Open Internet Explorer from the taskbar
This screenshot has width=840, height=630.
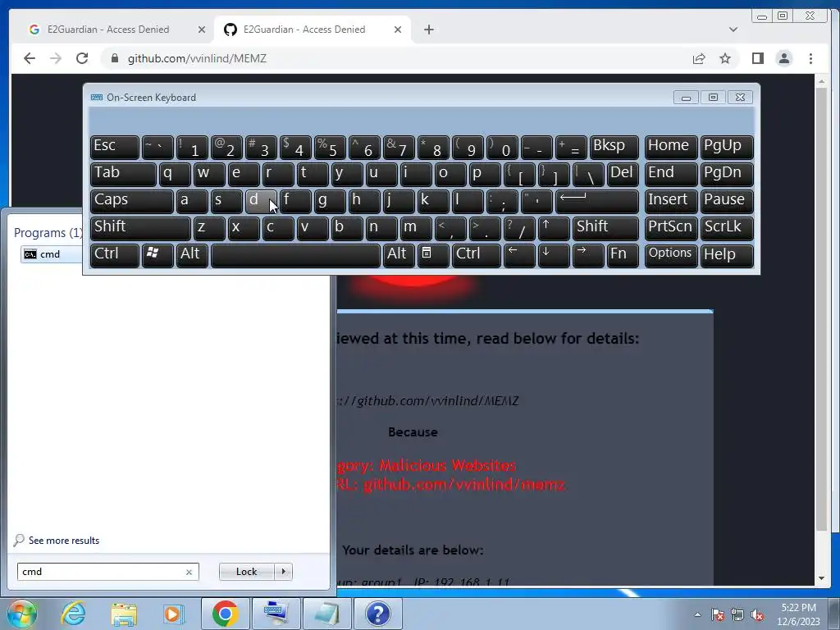click(73, 614)
